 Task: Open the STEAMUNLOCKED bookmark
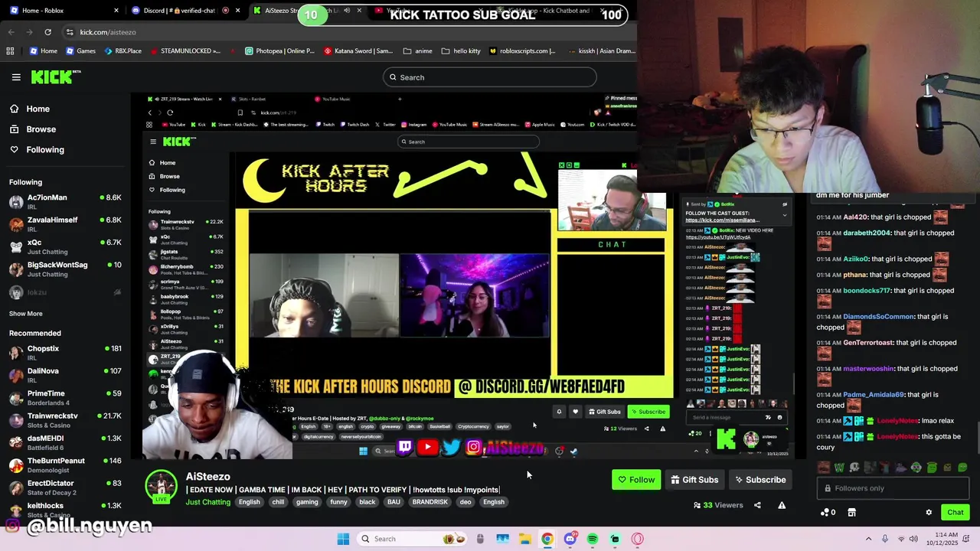point(185,51)
